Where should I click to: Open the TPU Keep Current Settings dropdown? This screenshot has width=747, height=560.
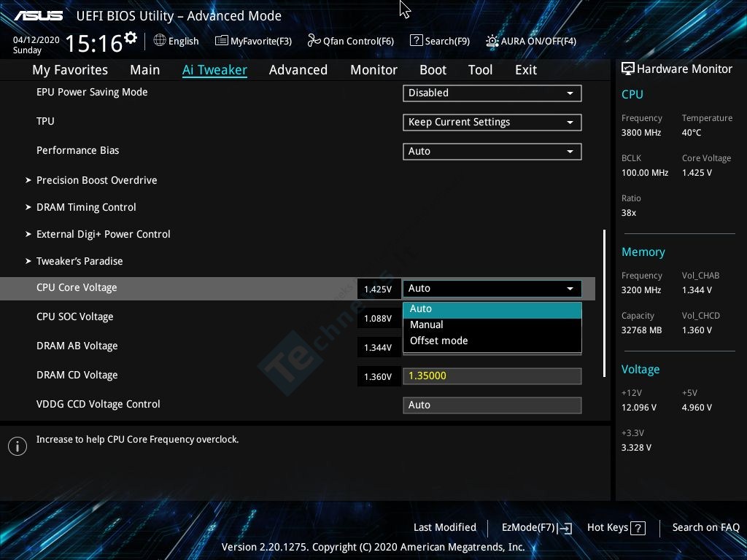pos(492,122)
